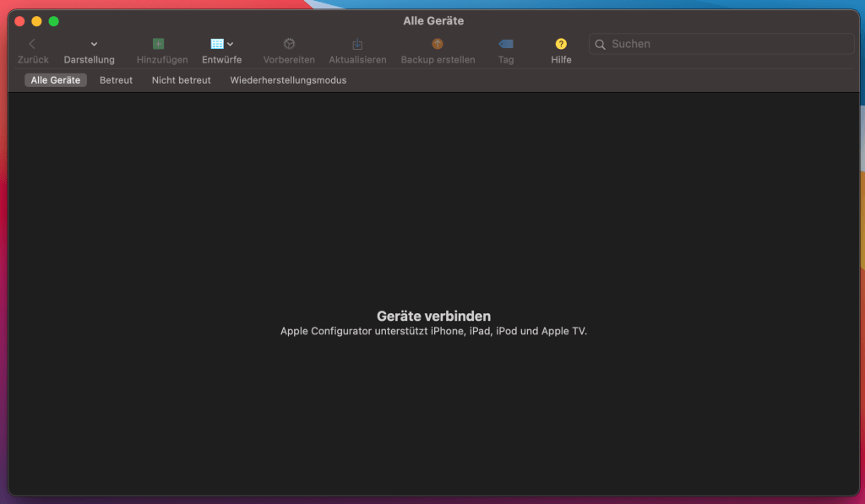This screenshot has height=504, width=865.
Task: Show Nicht betreut devices
Action: (181, 80)
